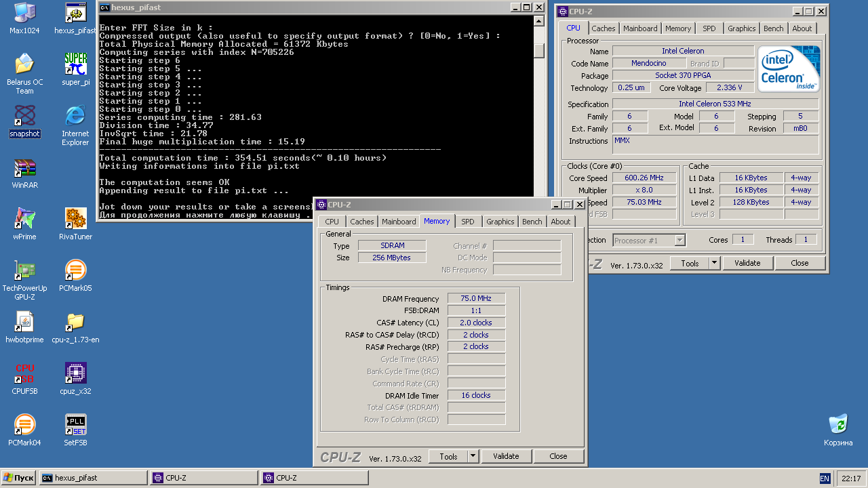The width and height of the screenshot is (868, 488).
Task: Open SPD tab in back CPU-Z window
Action: (x=709, y=28)
